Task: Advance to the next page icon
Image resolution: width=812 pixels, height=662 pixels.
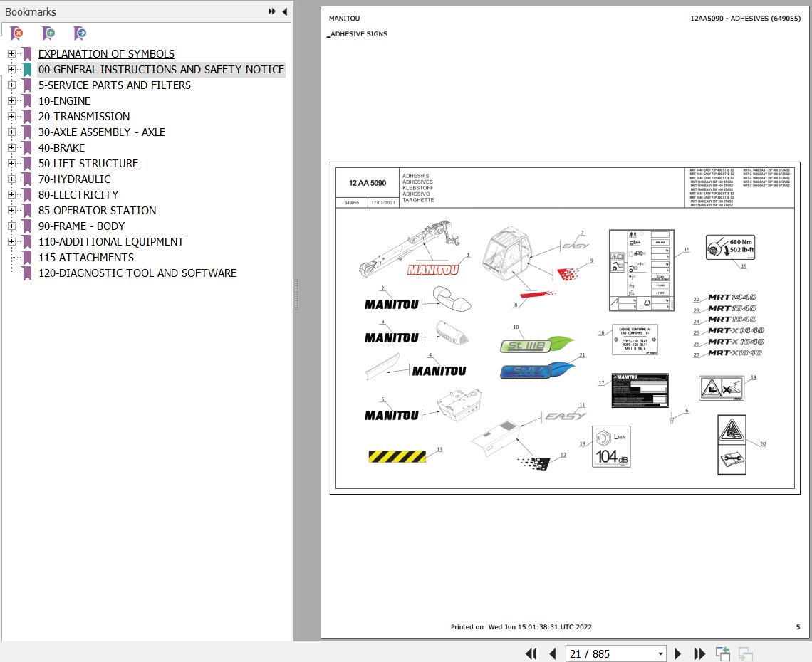Action: coord(677,653)
